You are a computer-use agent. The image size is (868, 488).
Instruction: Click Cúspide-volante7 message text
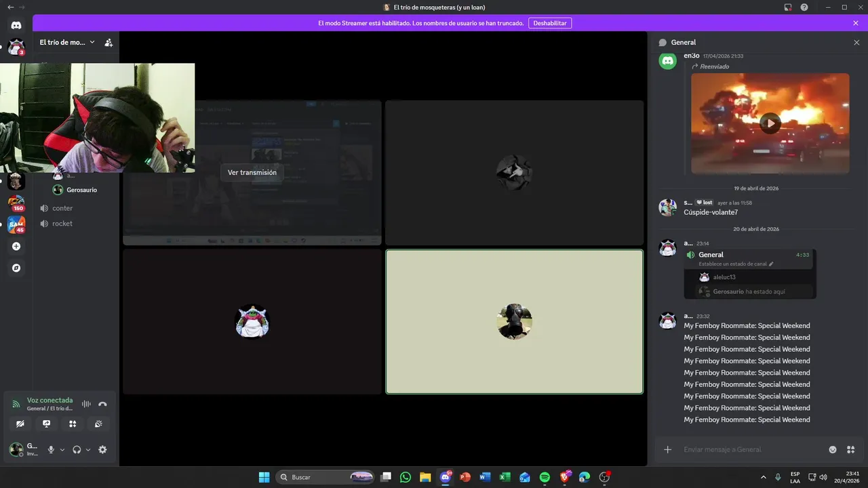[711, 212]
